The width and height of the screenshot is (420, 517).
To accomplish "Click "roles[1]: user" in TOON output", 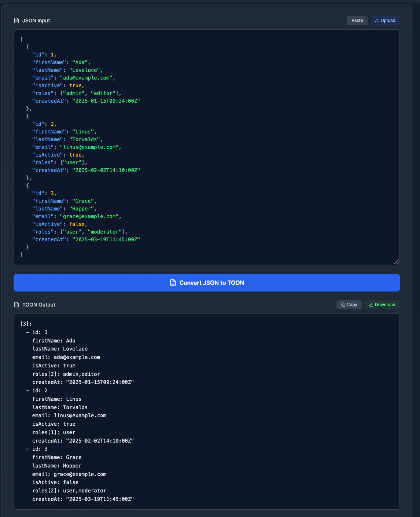I will [x=54, y=432].
